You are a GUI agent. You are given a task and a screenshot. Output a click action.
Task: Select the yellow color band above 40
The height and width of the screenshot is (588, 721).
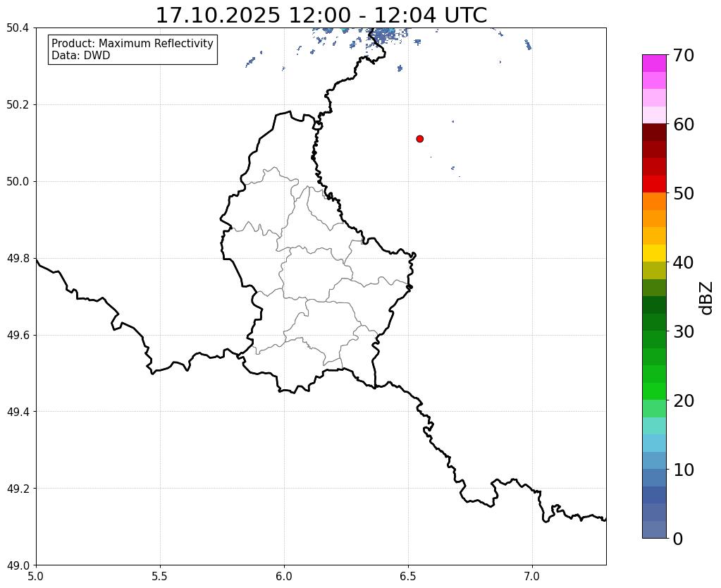click(x=654, y=253)
